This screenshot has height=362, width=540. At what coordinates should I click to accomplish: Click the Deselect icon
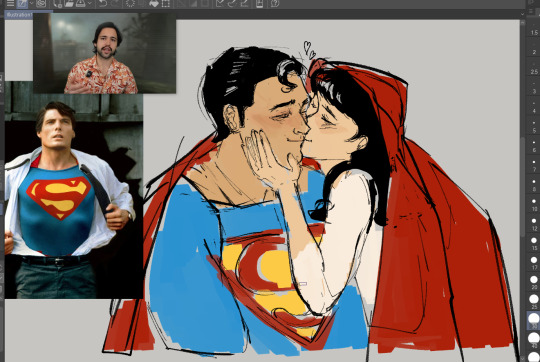180,3
